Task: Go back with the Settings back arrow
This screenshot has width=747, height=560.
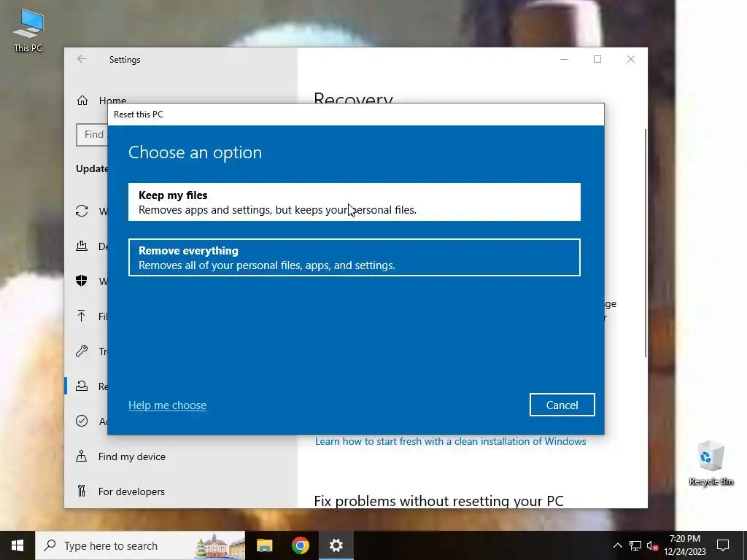Action: (x=82, y=59)
